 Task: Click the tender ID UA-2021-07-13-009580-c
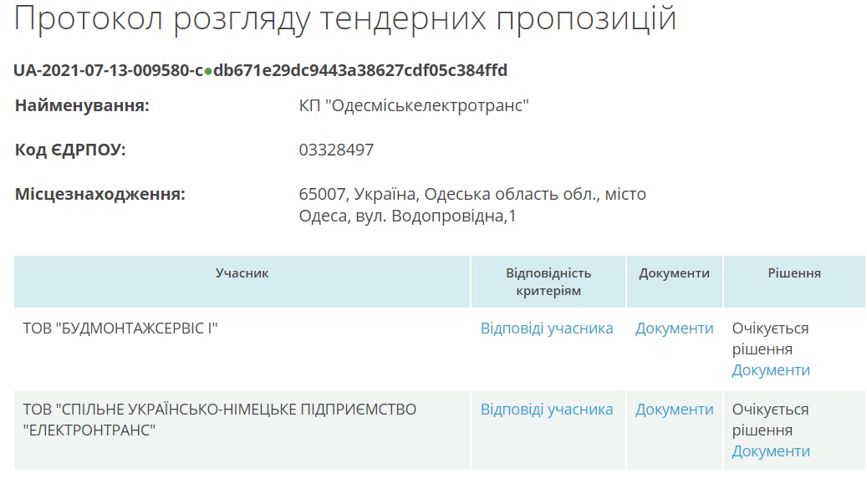tap(109, 70)
